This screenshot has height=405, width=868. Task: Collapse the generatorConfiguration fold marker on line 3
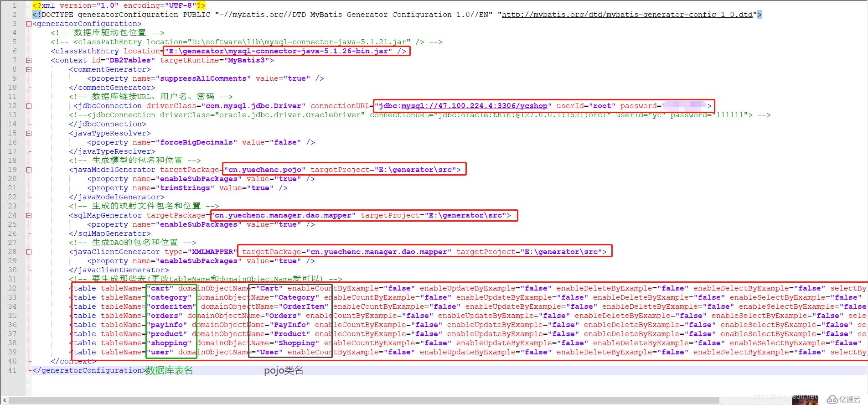tap(29, 24)
